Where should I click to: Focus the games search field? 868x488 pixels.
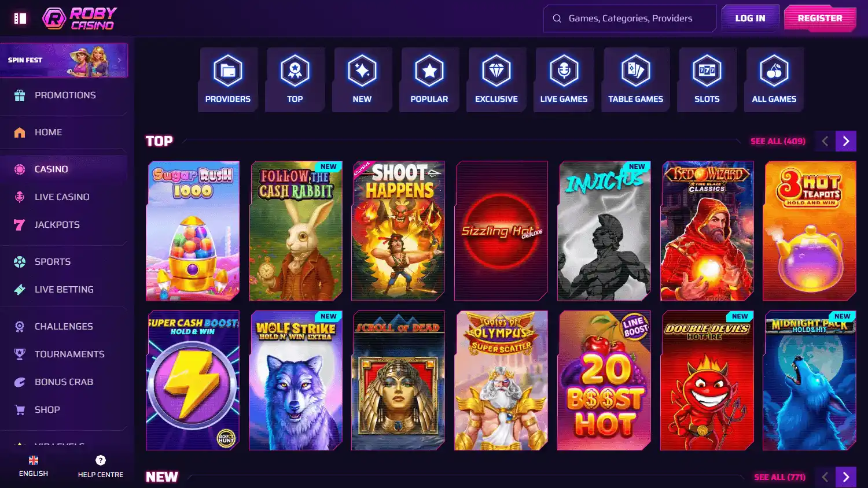coord(630,19)
